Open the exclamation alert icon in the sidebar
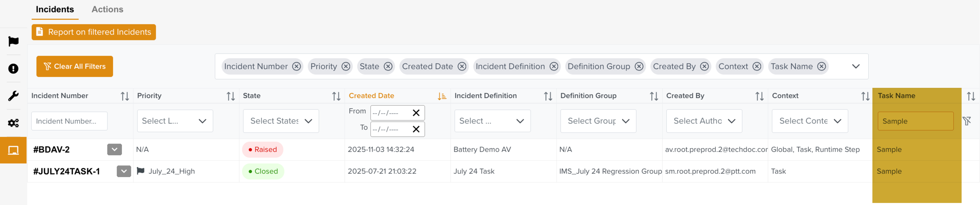 pyautogui.click(x=13, y=69)
